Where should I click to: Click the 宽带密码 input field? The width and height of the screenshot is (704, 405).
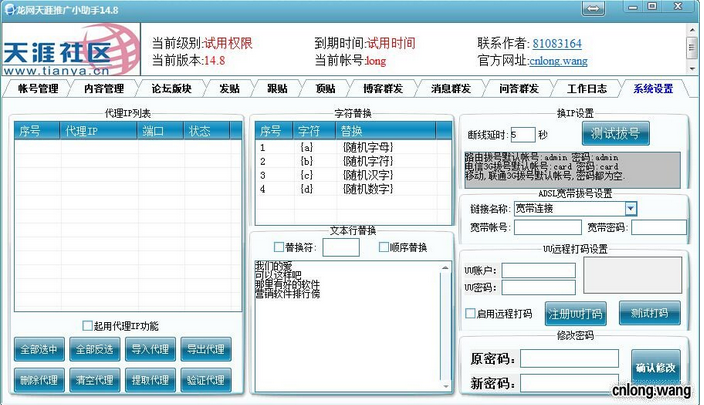659,227
